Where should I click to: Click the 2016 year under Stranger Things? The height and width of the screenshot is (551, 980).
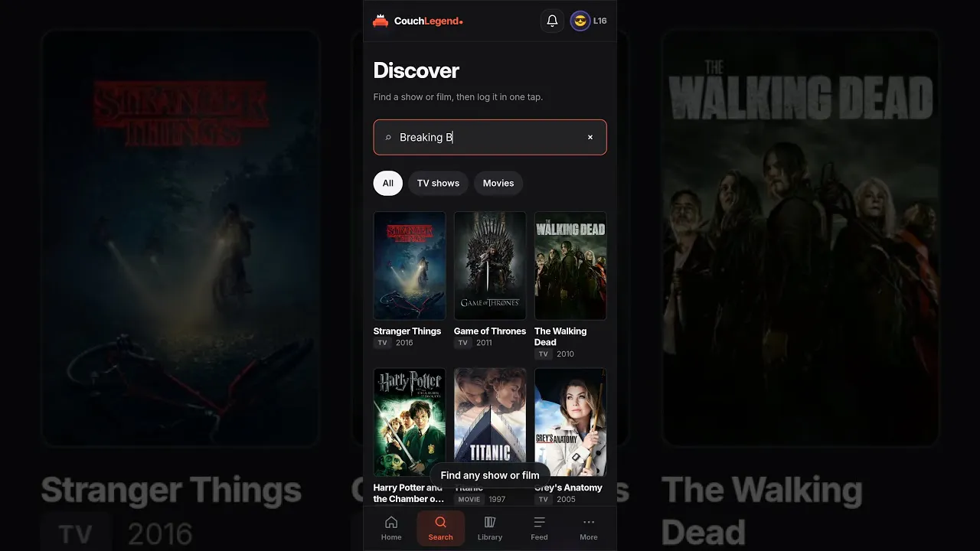pos(404,343)
